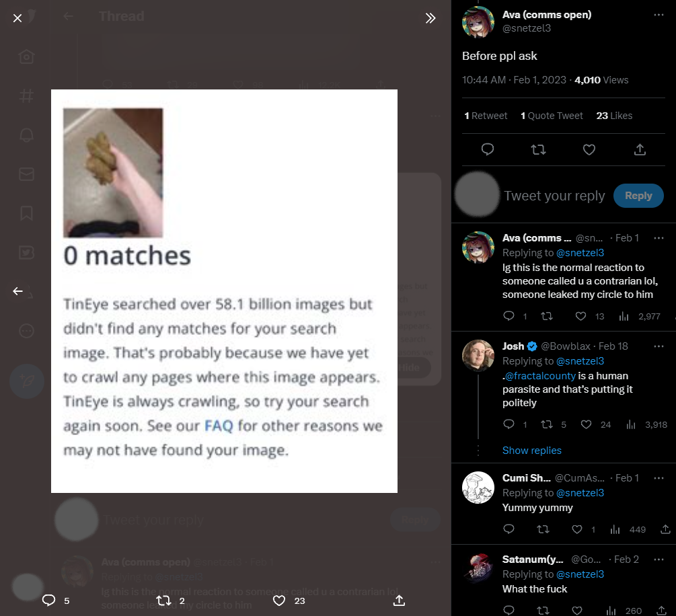
Task: Like heart in main tweet action bar
Action: [x=589, y=149]
